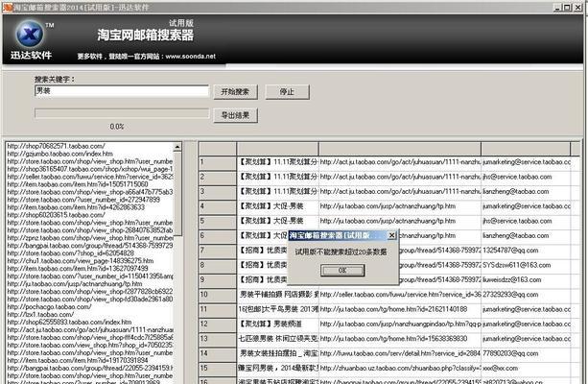
Task: Click email jhs@service.taobao.com in row 2
Action: [517, 177]
